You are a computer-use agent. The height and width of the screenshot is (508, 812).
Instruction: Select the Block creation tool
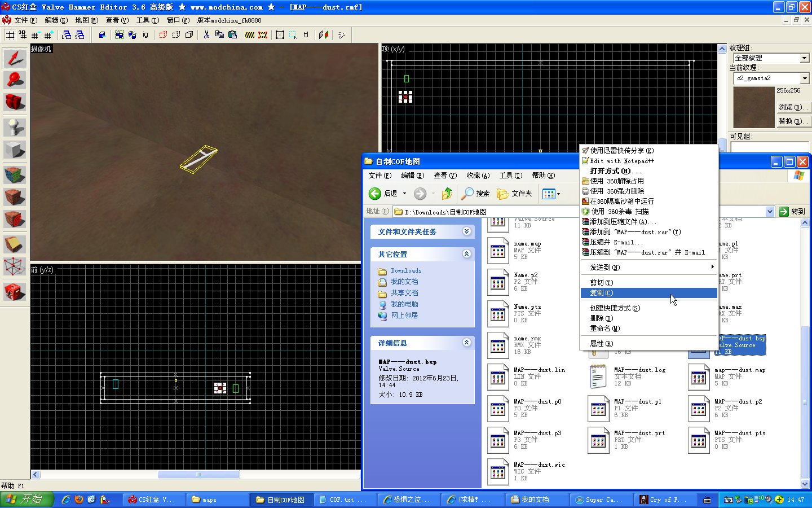coord(15,150)
